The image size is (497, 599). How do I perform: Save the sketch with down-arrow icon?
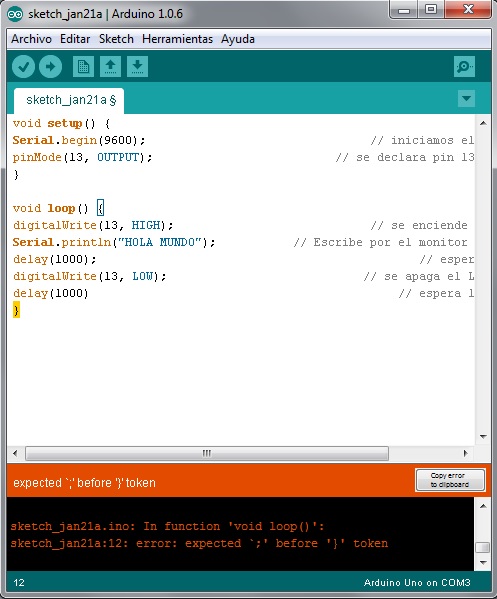coord(138,67)
